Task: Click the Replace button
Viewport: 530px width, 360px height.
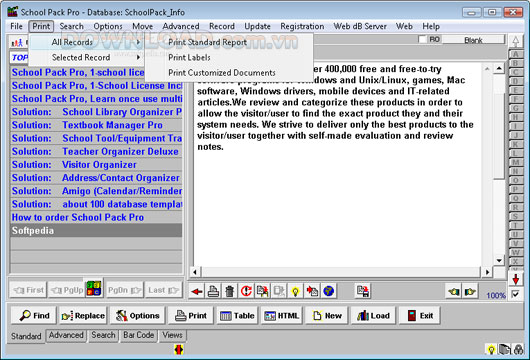Action: pyautogui.click(x=83, y=315)
